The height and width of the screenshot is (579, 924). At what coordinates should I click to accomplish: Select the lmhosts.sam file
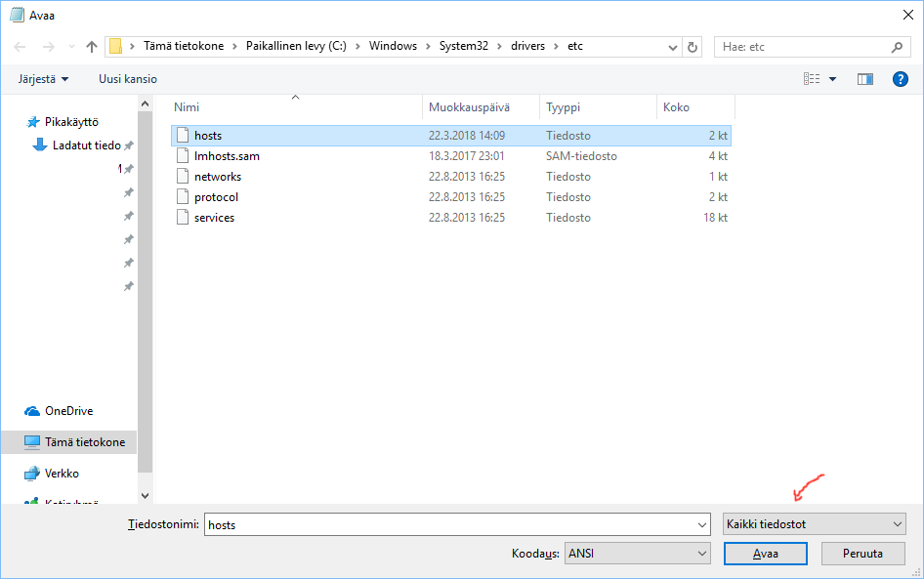point(227,156)
